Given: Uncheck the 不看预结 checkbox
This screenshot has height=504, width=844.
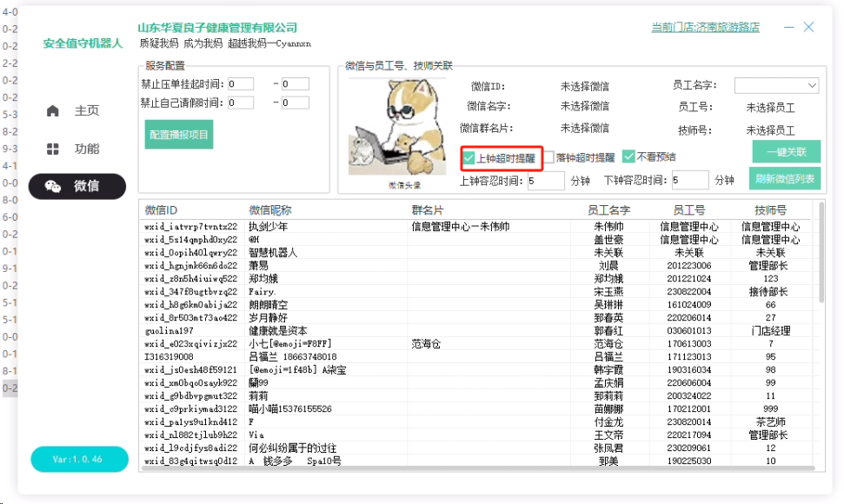Looking at the screenshot, I should point(628,157).
